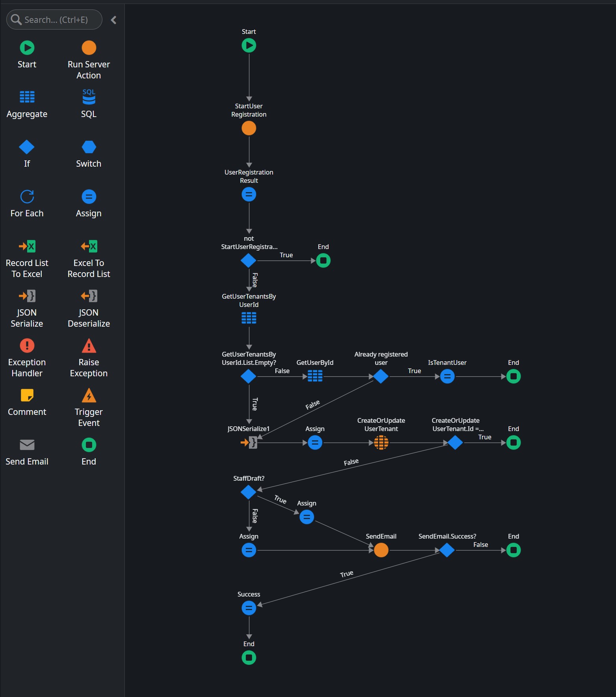
Task: Click False label on Already registered connector
Action: coord(313,405)
